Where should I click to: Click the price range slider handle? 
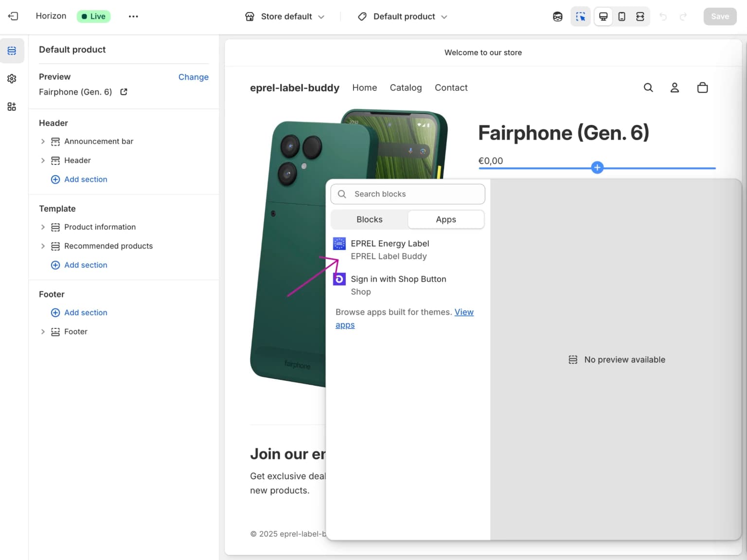point(597,167)
